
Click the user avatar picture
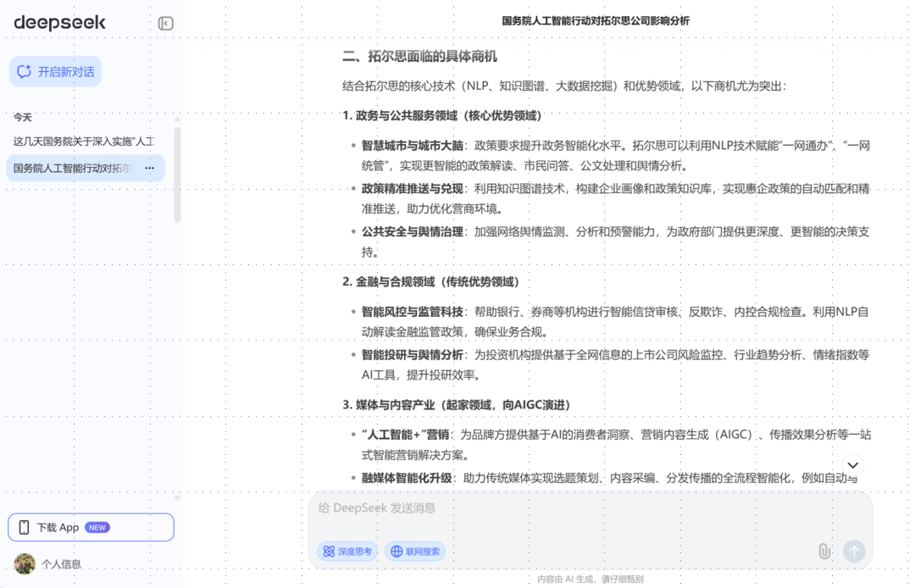pyautogui.click(x=25, y=564)
